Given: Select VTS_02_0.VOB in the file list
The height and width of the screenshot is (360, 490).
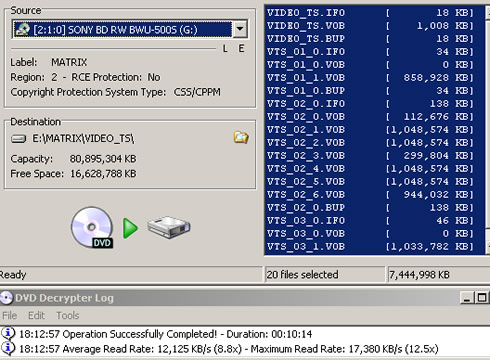Looking at the screenshot, I should (x=374, y=117).
